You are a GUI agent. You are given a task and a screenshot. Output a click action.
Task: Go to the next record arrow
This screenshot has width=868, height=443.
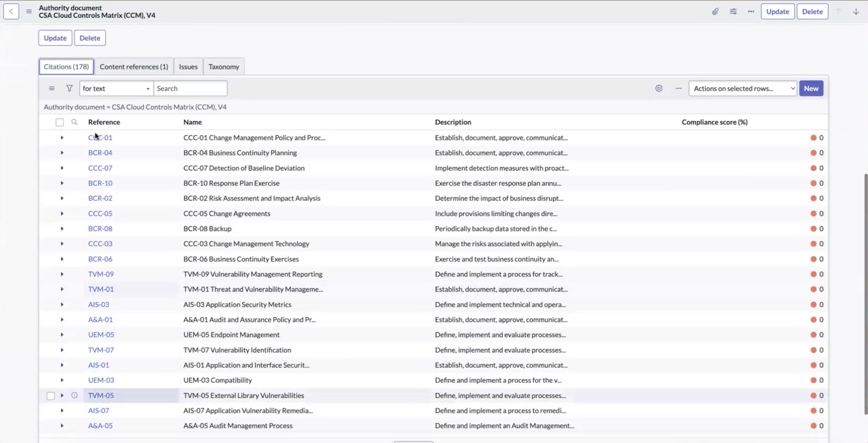856,12
